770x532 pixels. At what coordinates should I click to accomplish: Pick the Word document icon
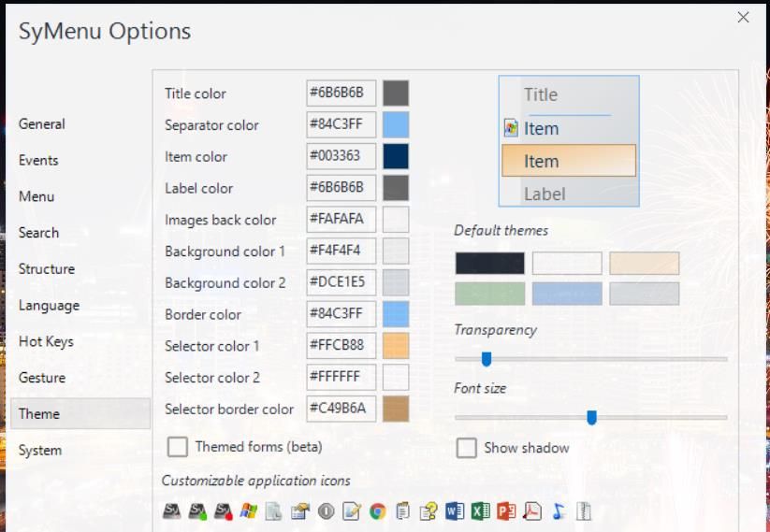coord(455,511)
